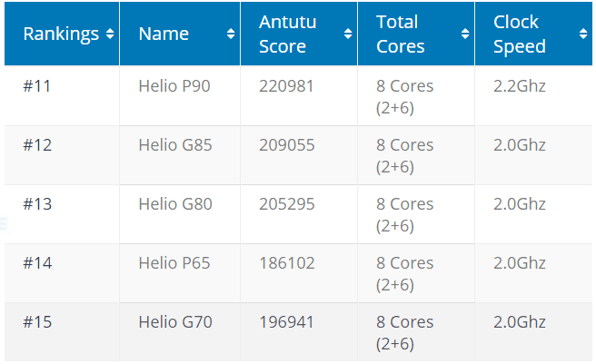The height and width of the screenshot is (364, 596).
Task: Click sort arrows next to Antutu Score
Action: 348,34
